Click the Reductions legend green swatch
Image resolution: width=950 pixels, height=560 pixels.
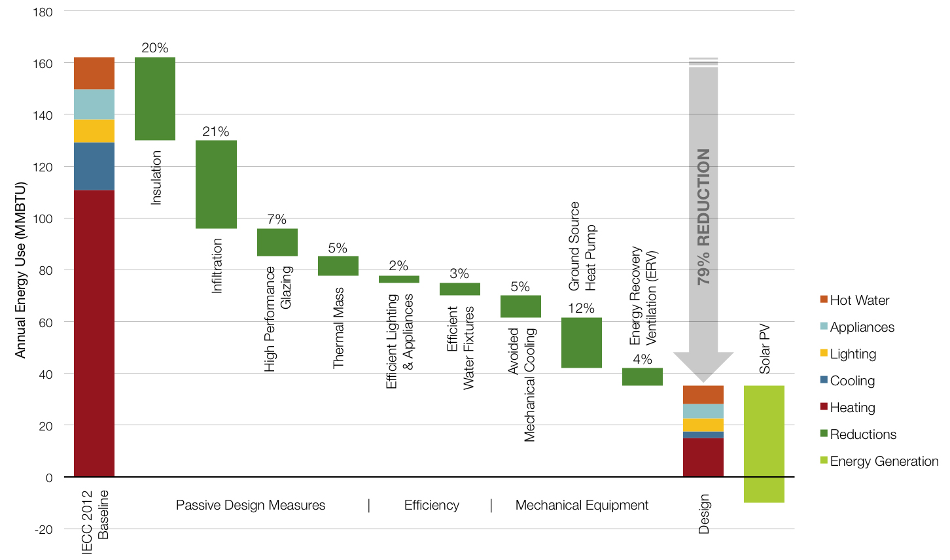point(824,434)
